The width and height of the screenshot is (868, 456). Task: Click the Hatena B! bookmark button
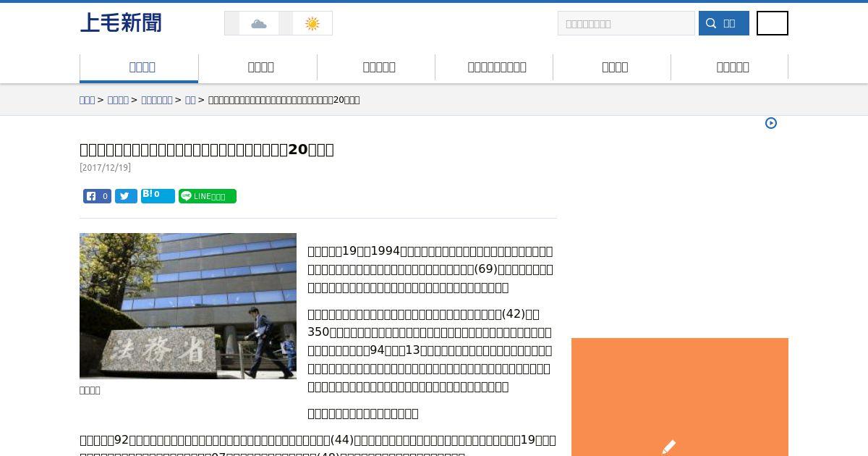(x=158, y=196)
